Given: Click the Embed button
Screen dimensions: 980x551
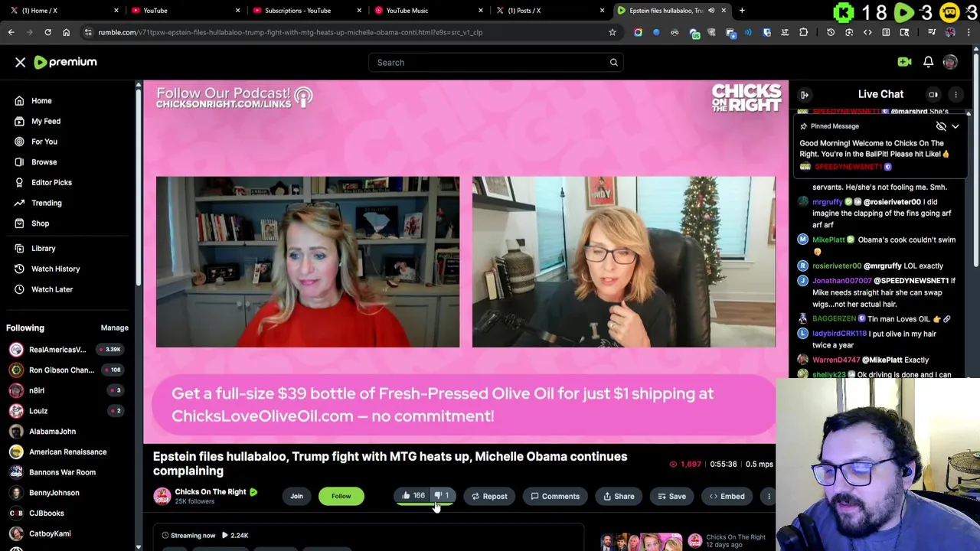Looking at the screenshot, I should (x=727, y=496).
